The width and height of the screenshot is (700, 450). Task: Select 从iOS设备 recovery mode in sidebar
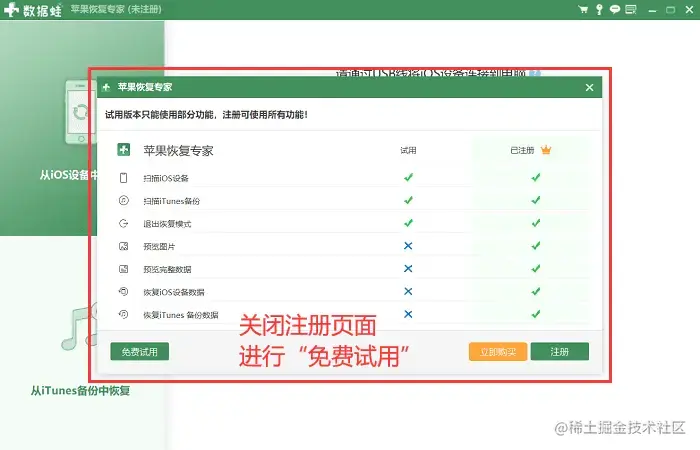click(x=68, y=175)
